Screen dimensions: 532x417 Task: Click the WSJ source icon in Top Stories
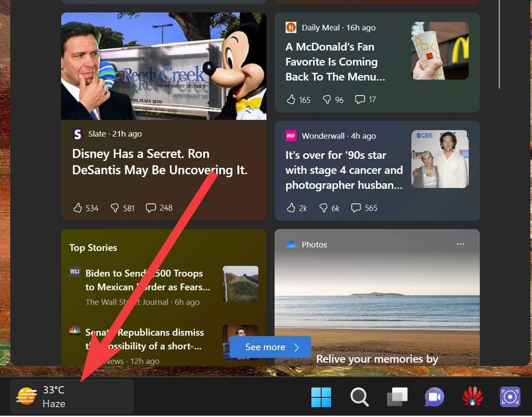(x=75, y=271)
